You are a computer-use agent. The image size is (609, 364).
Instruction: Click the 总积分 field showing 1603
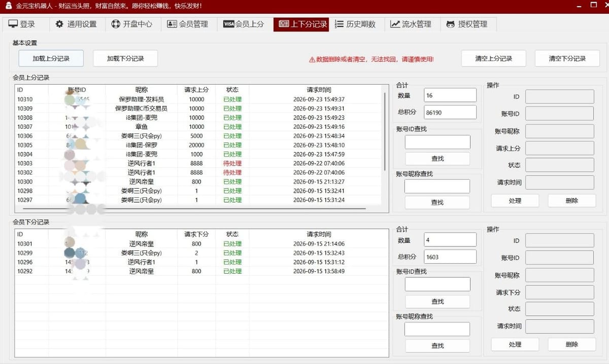pyautogui.click(x=450, y=257)
